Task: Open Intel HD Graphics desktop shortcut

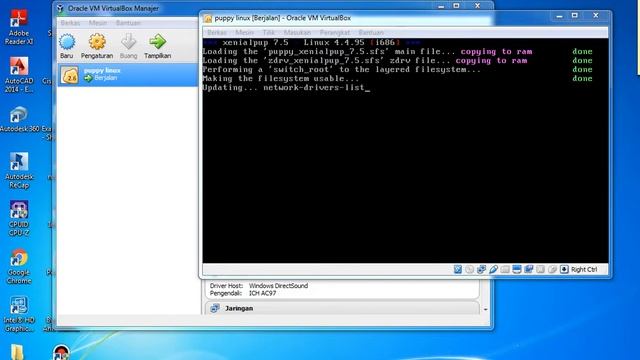Action: (x=19, y=314)
